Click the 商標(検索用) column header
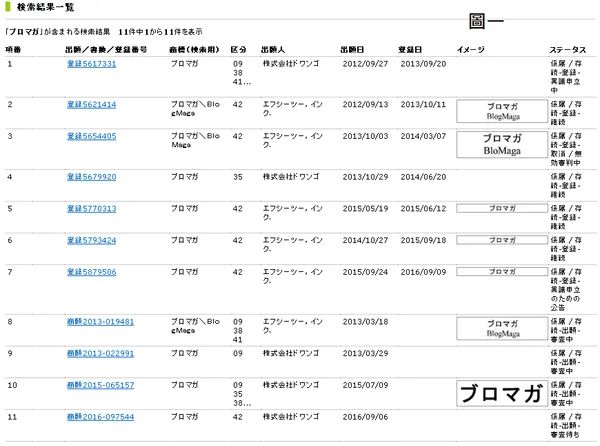 tap(194, 50)
